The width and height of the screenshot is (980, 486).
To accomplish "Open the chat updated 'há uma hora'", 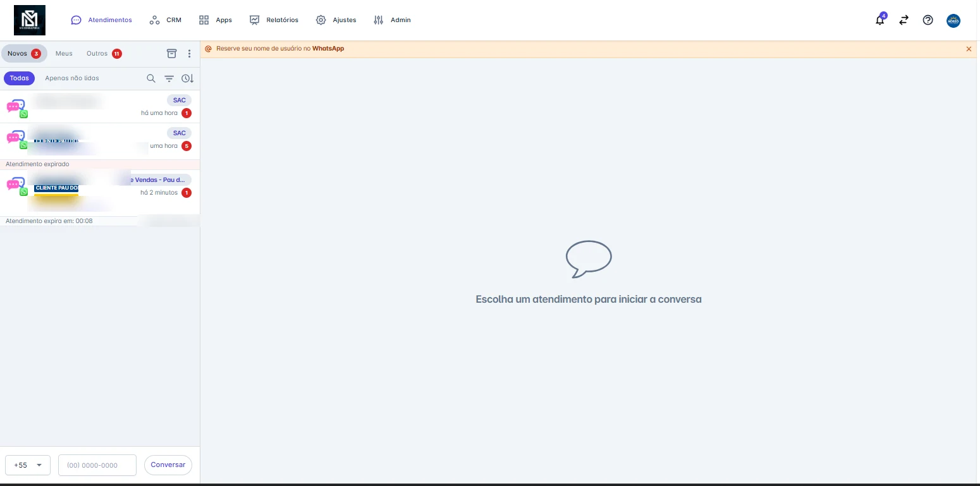I will pyautogui.click(x=100, y=106).
